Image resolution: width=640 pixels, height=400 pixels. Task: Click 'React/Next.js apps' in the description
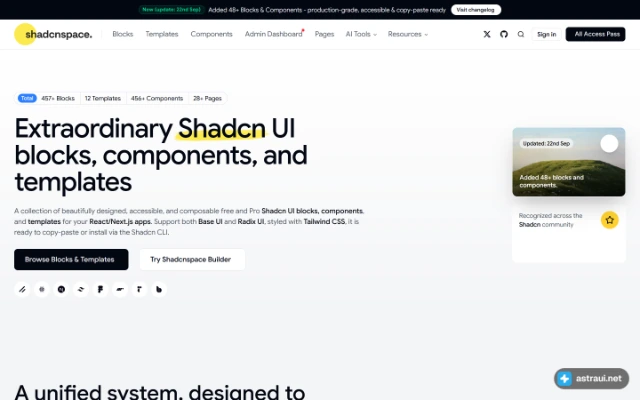120,222
